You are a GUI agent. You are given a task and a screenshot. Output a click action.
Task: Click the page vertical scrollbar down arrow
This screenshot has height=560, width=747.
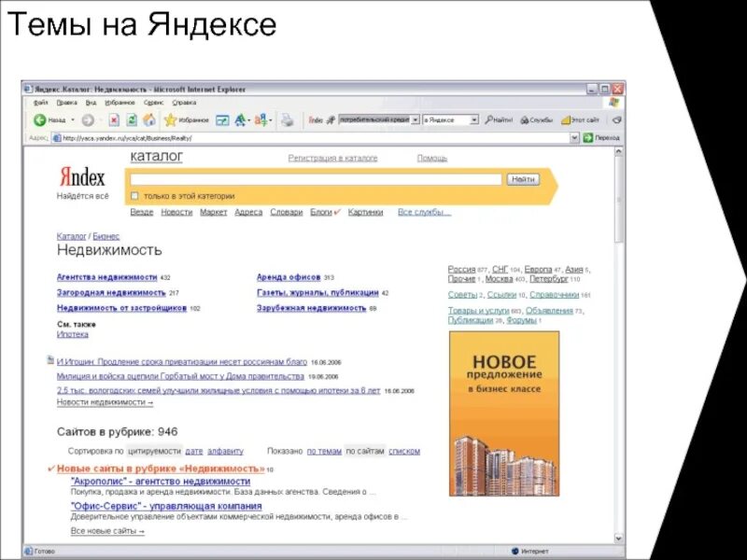618,539
